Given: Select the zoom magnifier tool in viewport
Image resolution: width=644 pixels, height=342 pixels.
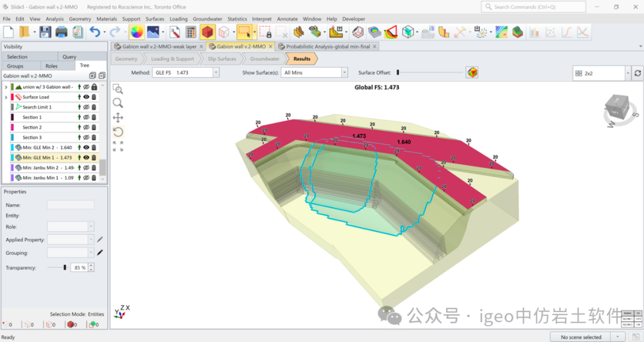Looking at the screenshot, I should pyautogui.click(x=118, y=103).
